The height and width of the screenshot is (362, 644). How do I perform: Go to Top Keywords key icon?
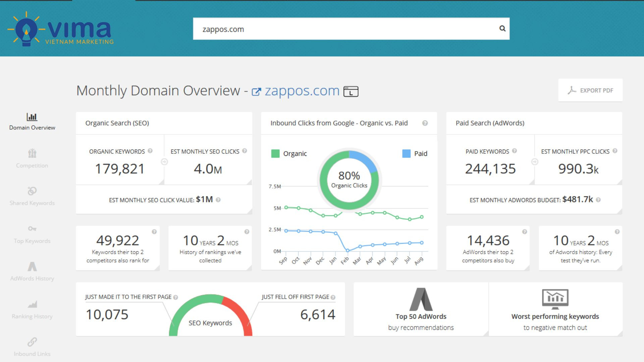(32, 229)
